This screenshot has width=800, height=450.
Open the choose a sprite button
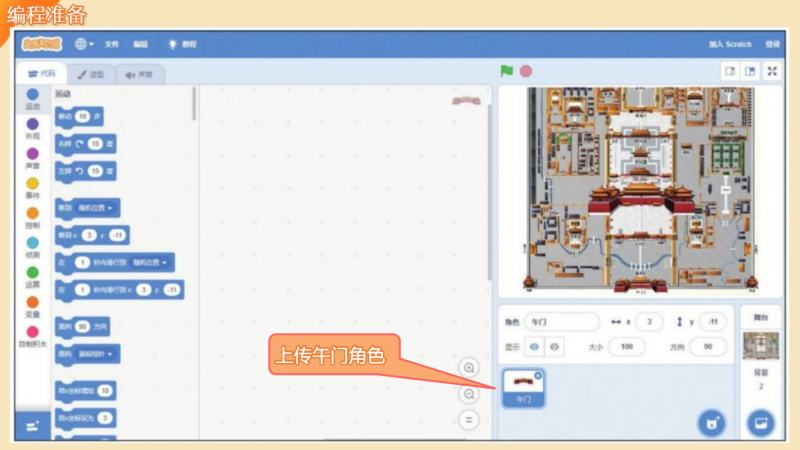click(x=712, y=423)
